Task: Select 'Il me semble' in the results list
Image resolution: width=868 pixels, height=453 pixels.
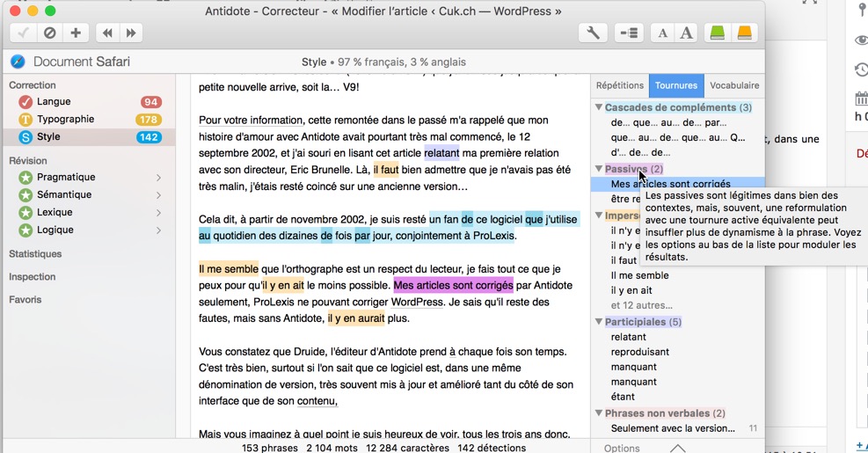Action: click(x=639, y=275)
